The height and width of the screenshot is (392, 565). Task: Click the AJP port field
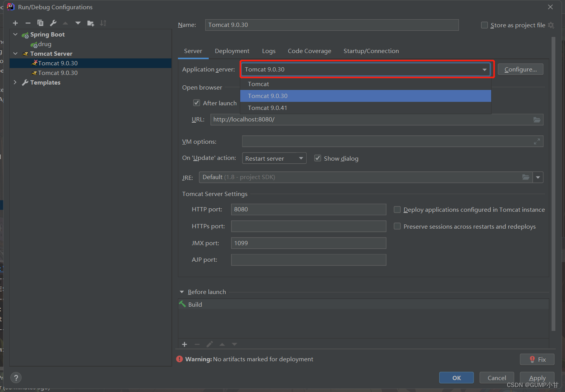[309, 260]
